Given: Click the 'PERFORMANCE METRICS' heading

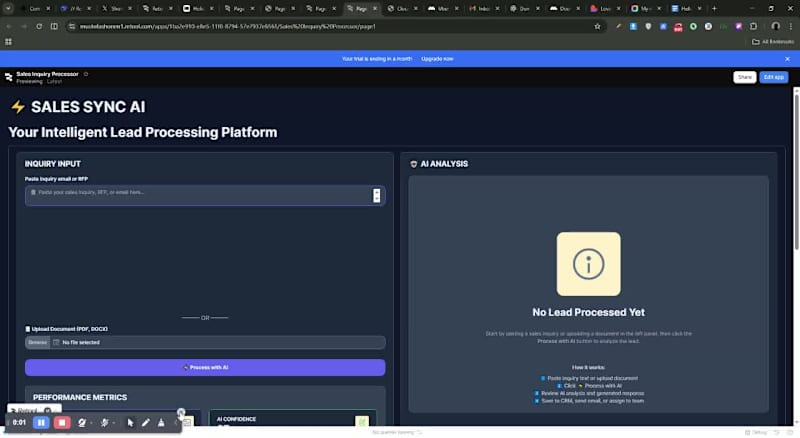Looking at the screenshot, I should coord(80,397).
